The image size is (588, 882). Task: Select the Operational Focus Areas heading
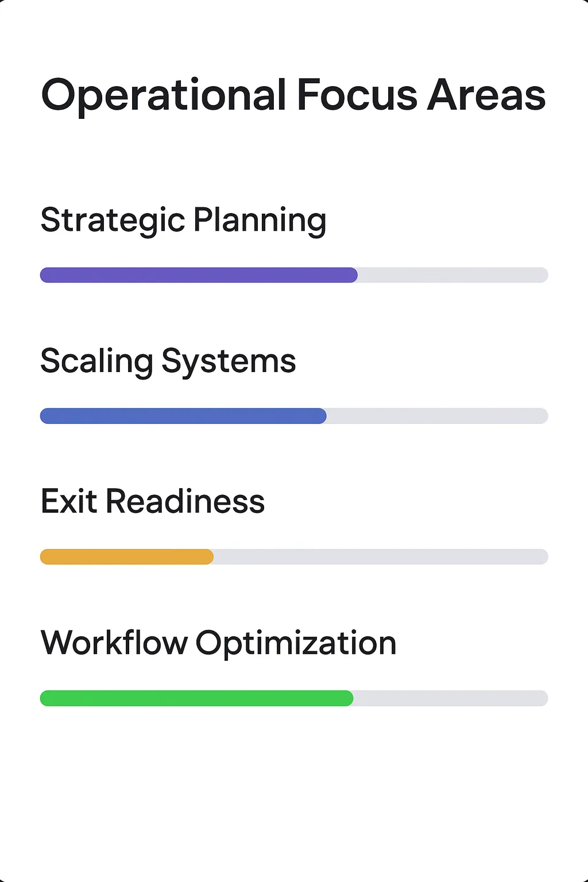pos(293,96)
